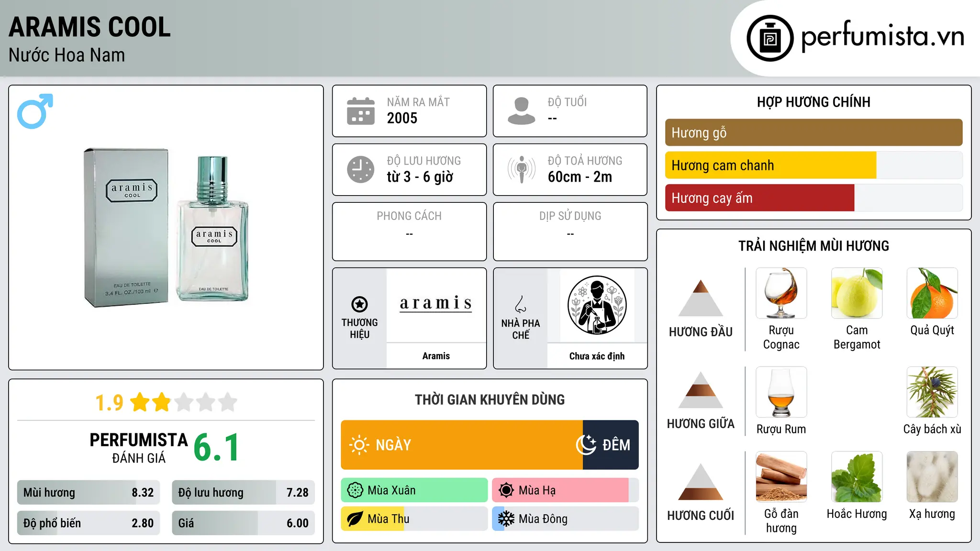Click the perfumista.vn site name
The image size is (980, 551).
882,36
